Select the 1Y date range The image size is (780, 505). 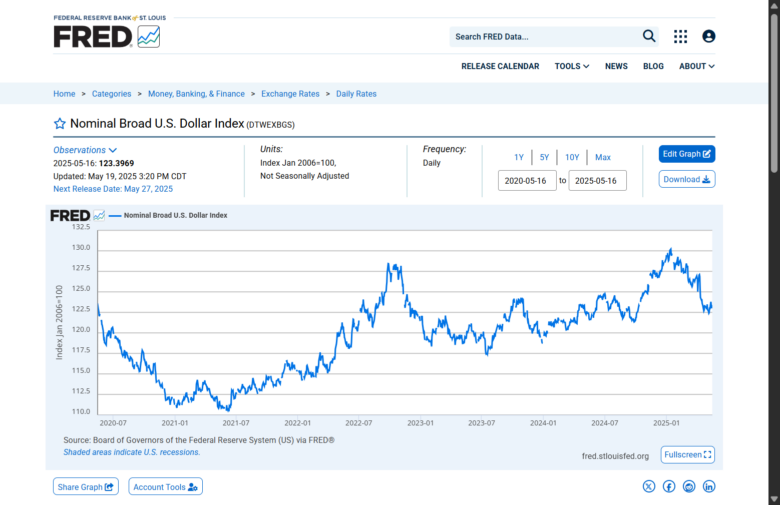[519, 157]
